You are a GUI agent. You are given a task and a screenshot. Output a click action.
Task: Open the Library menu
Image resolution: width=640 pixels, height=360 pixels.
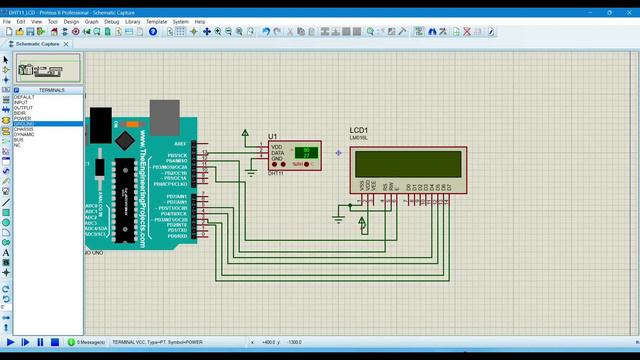[x=132, y=22]
